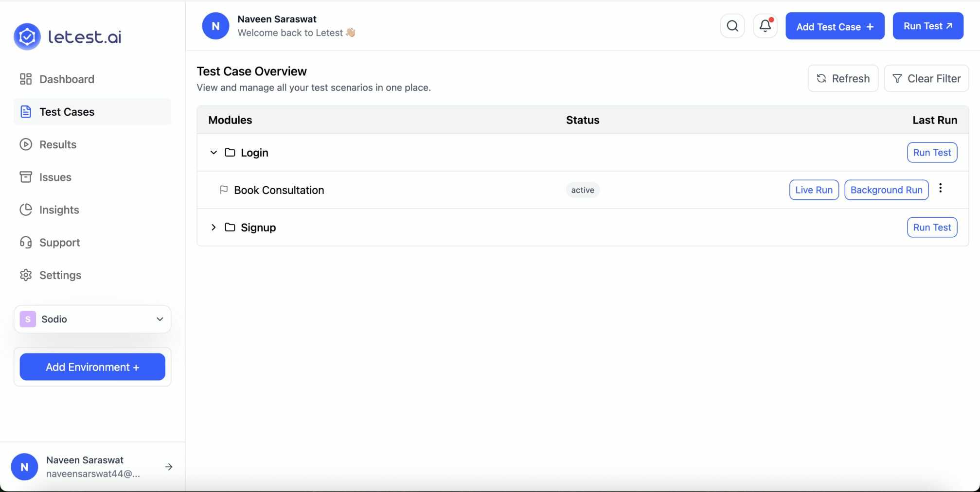Open the notifications bell

[x=765, y=26]
